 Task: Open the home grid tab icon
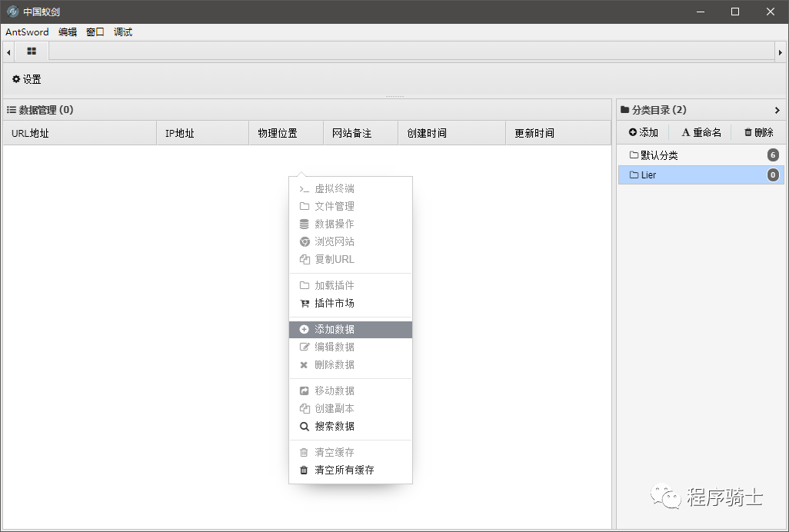pos(32,52)
